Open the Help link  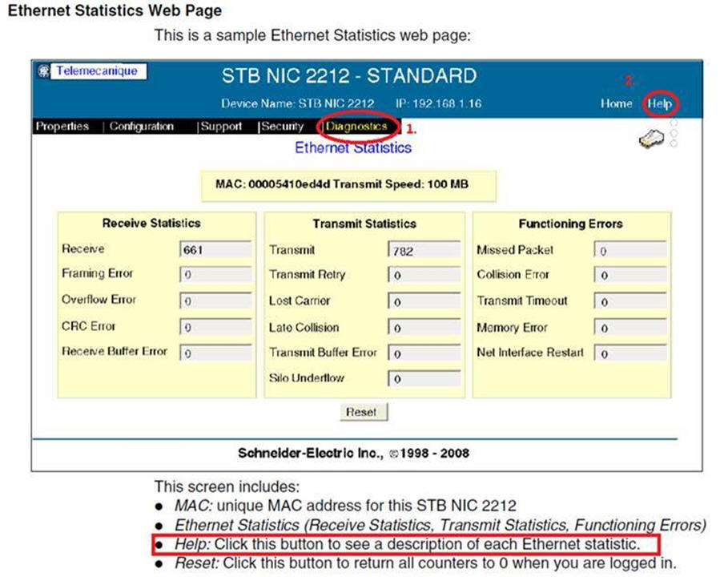click(660, 103)
